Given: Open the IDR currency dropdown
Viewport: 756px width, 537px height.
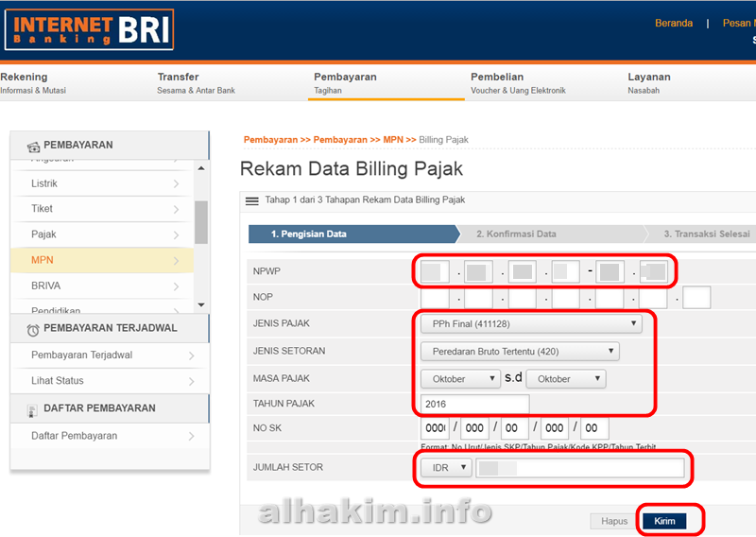Looking at the screenshot, I should pos(446,468).
